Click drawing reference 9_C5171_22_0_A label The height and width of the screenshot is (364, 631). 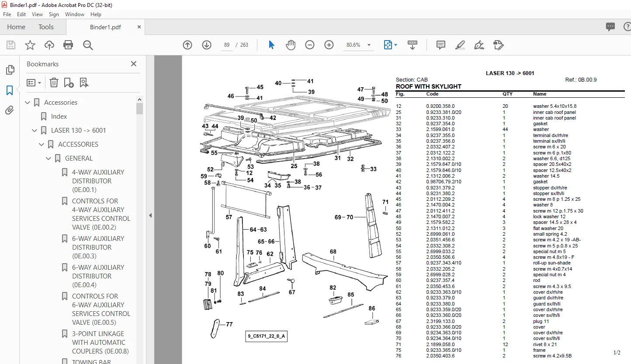click(x=266, y=337)
